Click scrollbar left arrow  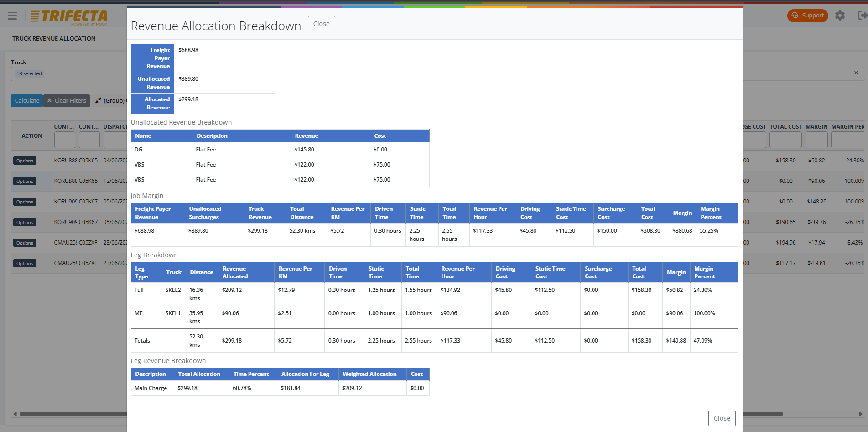(15, 414)
